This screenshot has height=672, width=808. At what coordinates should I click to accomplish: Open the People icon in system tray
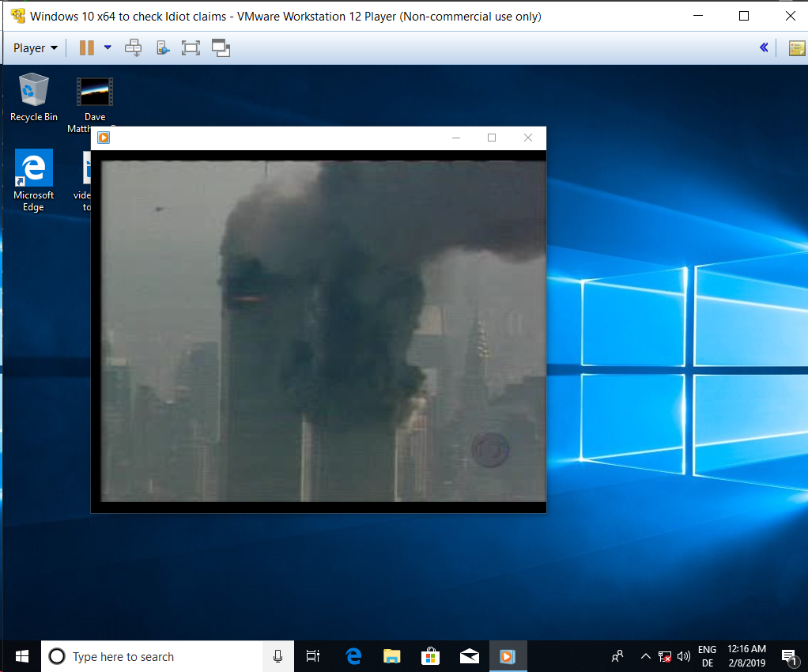click(x=617, y=656)
